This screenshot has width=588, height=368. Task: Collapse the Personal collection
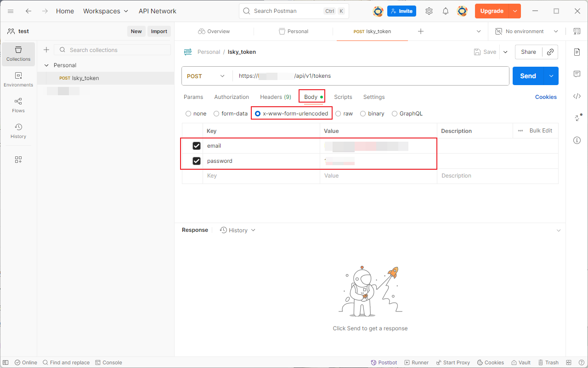(46, 65)
